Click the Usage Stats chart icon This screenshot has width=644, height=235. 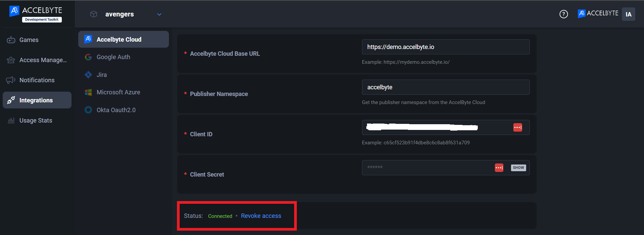pyautogui.click(x=11, y=121)
